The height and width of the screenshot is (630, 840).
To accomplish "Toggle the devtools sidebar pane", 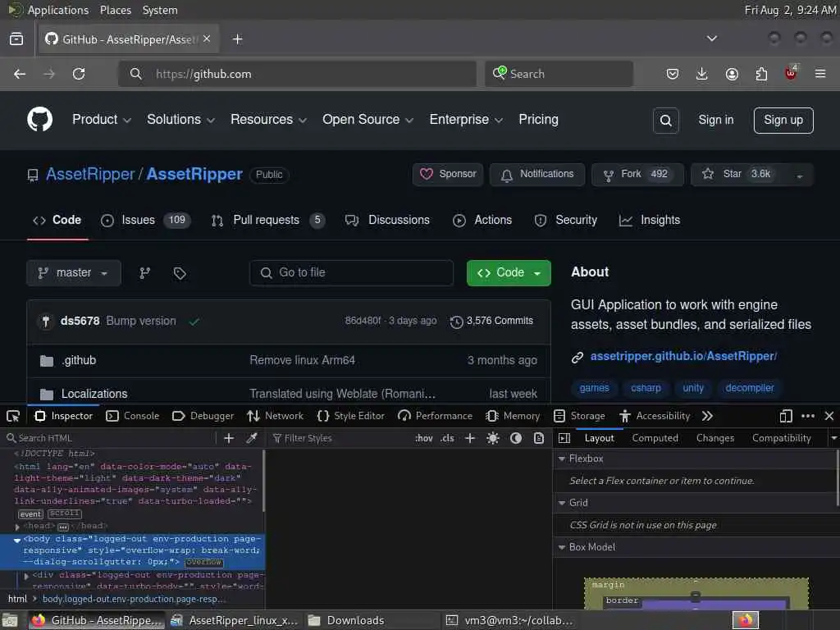I will (x=564, y=438).
